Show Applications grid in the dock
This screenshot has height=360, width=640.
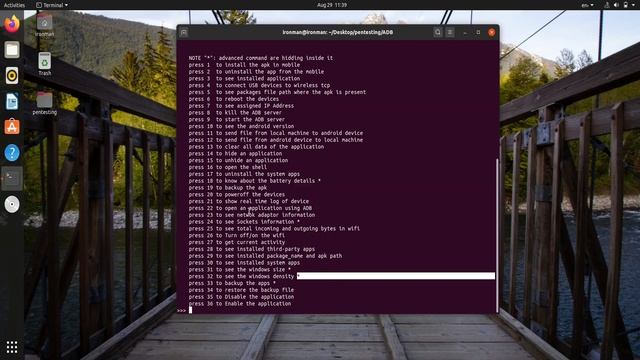coord(12,347)
